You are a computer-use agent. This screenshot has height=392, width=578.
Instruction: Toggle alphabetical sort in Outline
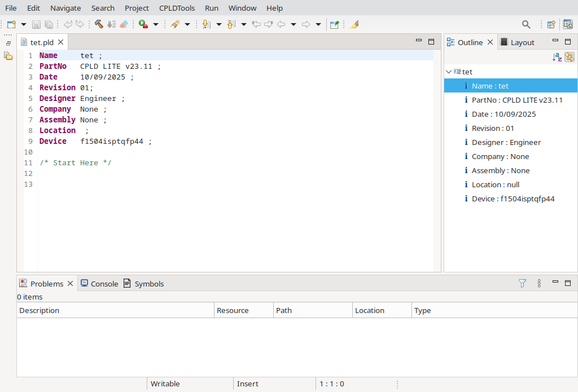pos(557,57)
